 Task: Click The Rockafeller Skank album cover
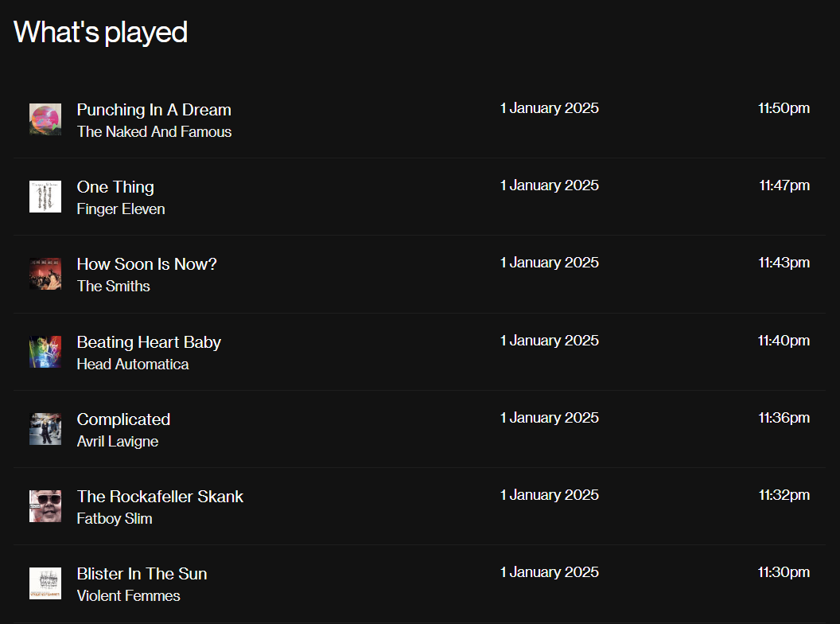[x=45, y=506]
